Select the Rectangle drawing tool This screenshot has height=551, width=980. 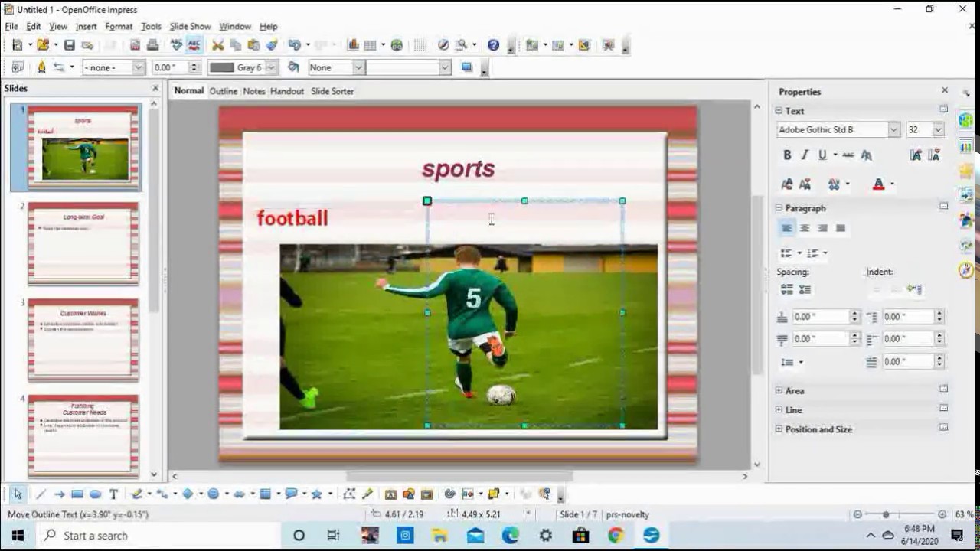(x=77, y=494)
